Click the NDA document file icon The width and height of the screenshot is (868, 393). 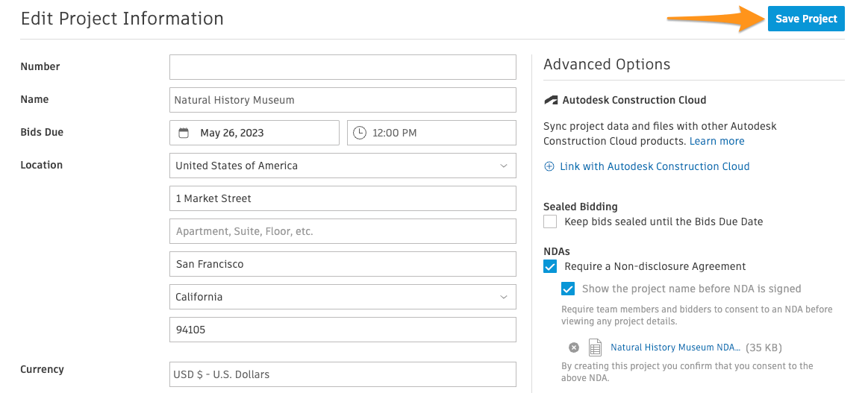click(595, 348)
